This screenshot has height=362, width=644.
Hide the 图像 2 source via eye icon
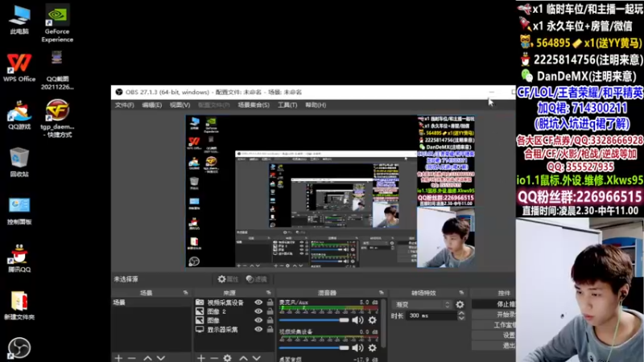[x=258, y=311]
